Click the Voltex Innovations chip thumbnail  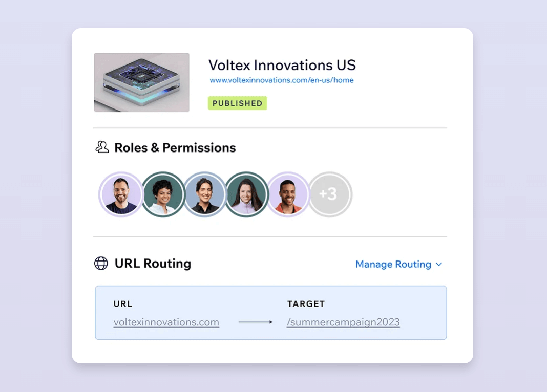pyautogui.click(x=142, y=82)
